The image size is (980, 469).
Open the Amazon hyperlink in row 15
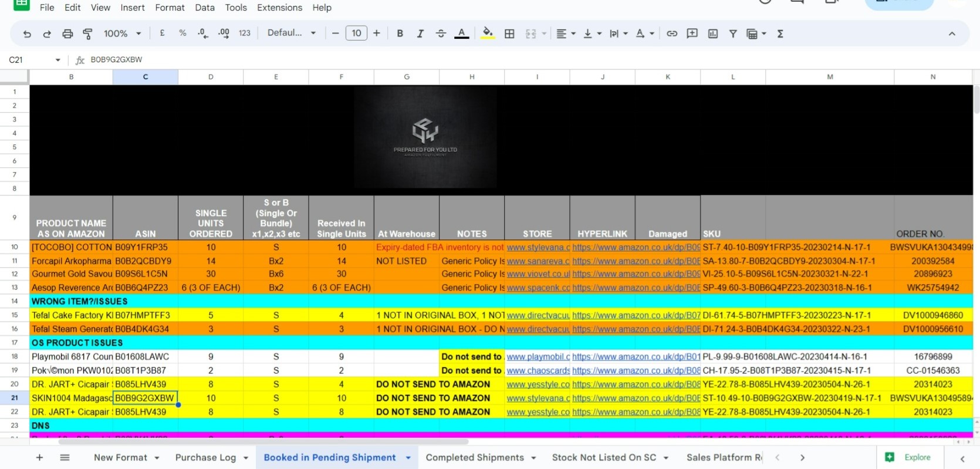pos(636,315)
